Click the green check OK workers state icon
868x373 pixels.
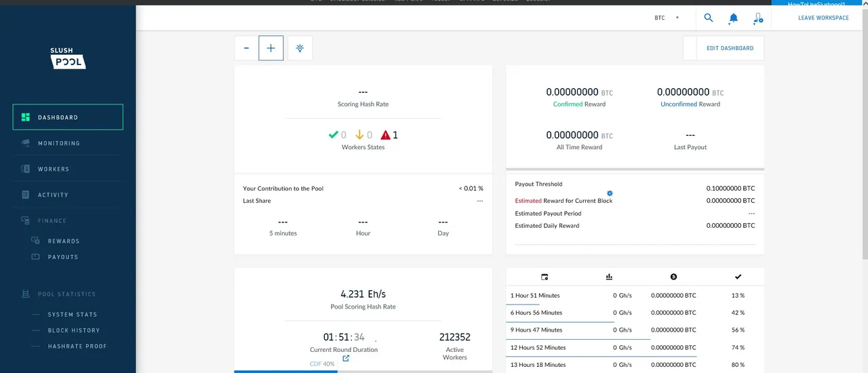coord(333,135)
